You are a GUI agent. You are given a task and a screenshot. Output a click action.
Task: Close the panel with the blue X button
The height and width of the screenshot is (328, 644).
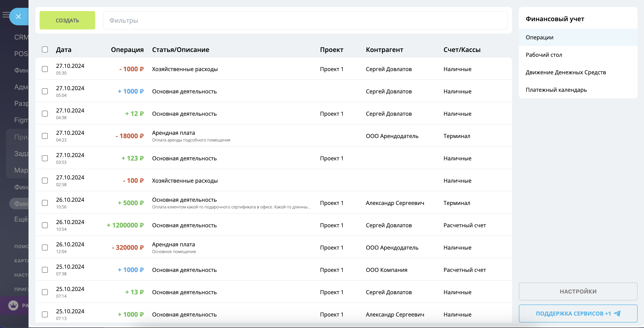[x=18, y=17]
